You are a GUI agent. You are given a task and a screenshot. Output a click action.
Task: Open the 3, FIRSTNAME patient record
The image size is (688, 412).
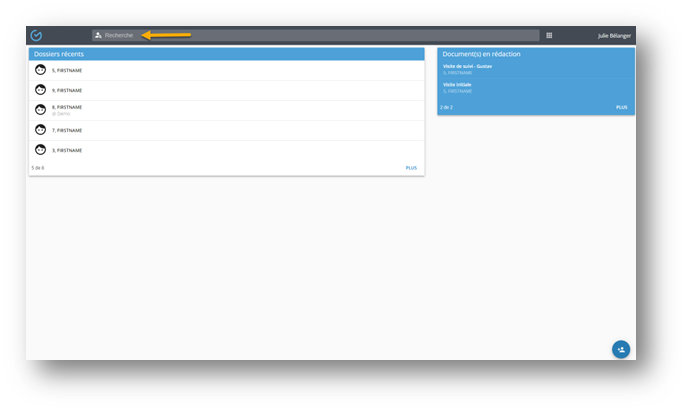click(x=69, y=150)
